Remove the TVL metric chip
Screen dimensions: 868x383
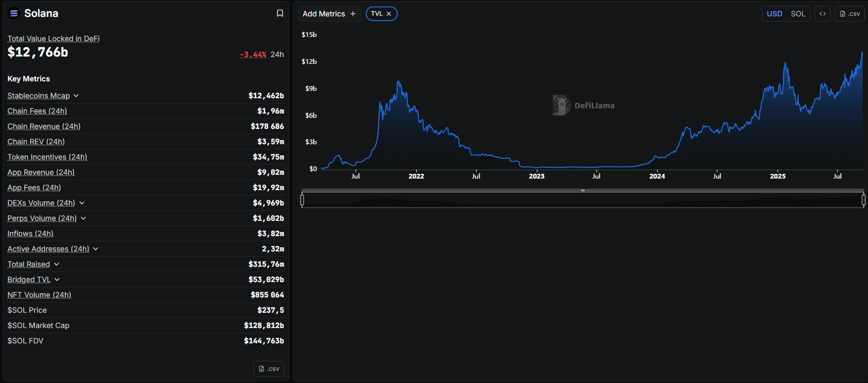click(389, 14)
